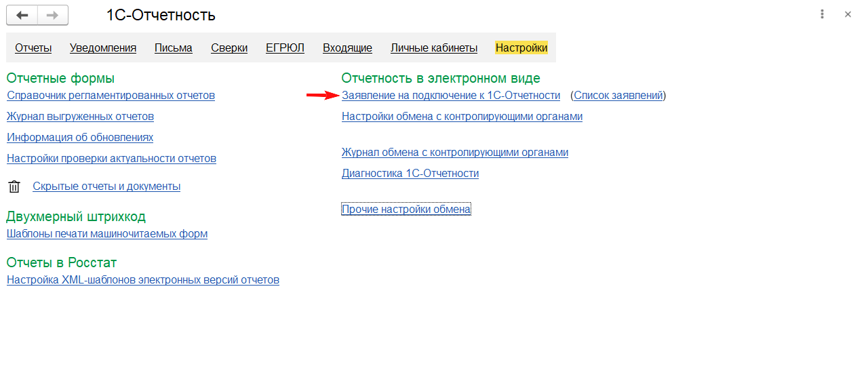
Task: Select the ЕГРЮЛ tab
Action: click(x=285, y=48)
